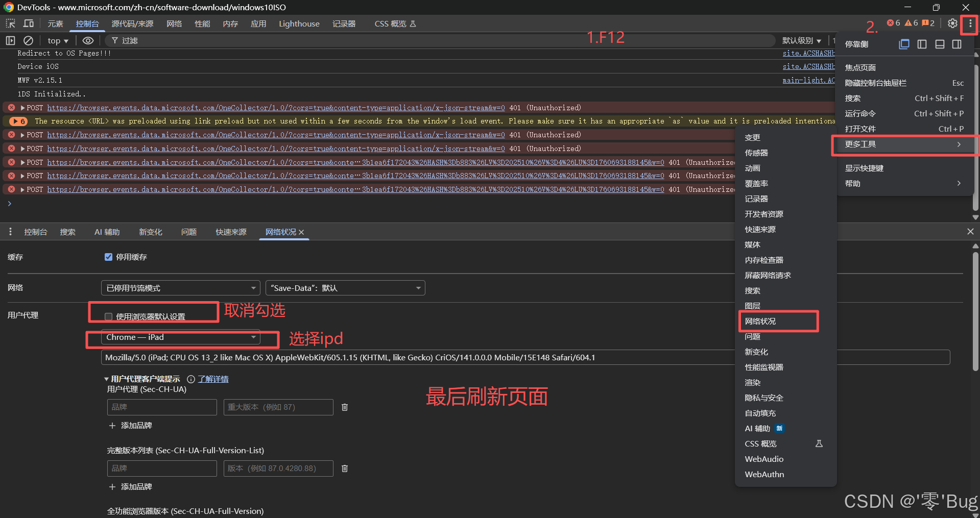This screenshot has height=518, width=980.
Task: Expand the 帮助 submenu entry
Action: point(904,183)
